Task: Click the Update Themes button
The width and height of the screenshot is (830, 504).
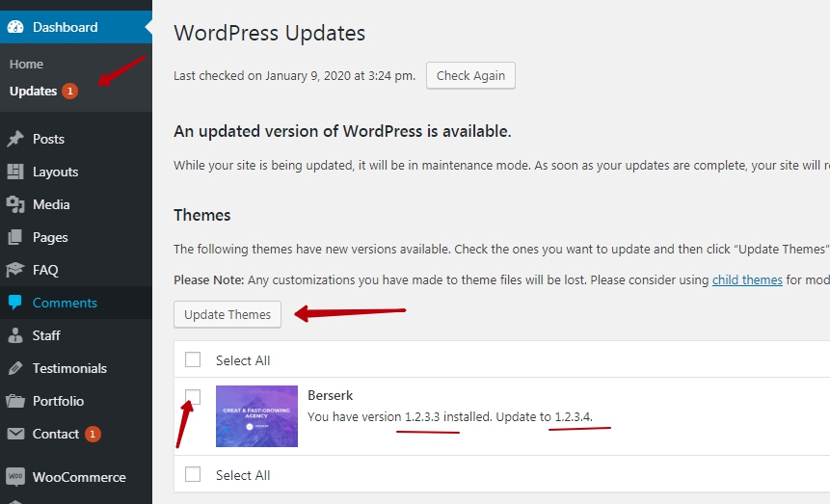Action: [228, 314]
